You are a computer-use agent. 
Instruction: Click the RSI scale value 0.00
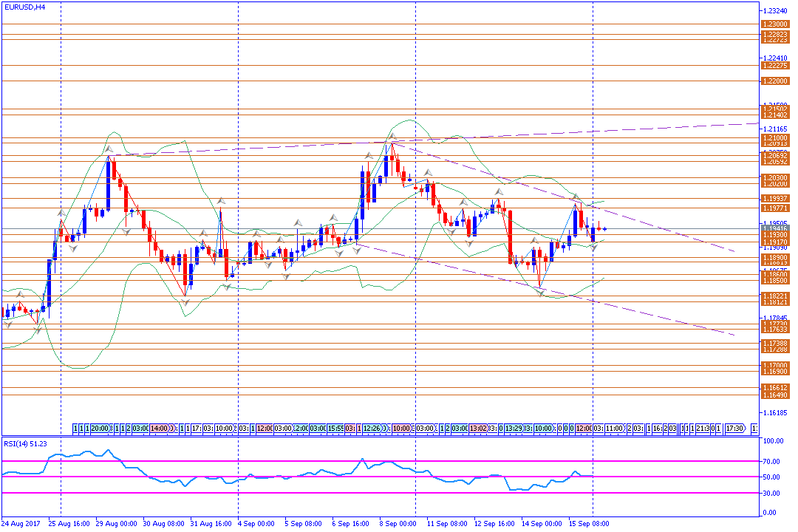tap(771, 513)
